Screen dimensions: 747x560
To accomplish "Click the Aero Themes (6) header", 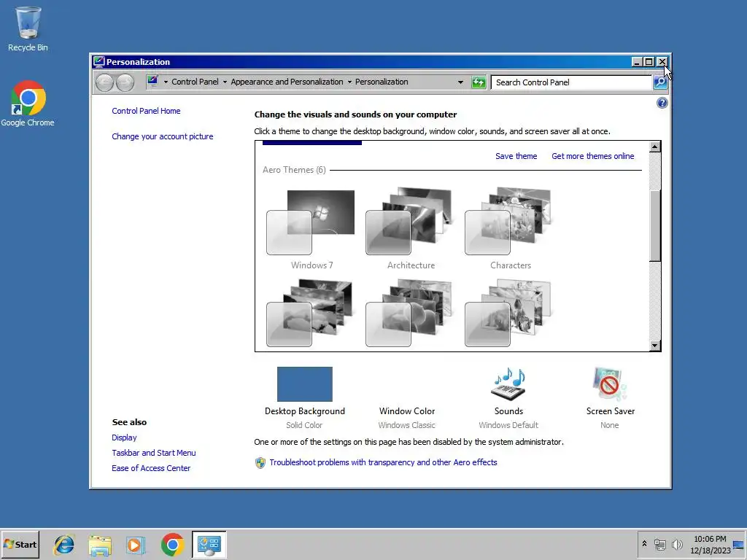I will click(x=294, y=170).
